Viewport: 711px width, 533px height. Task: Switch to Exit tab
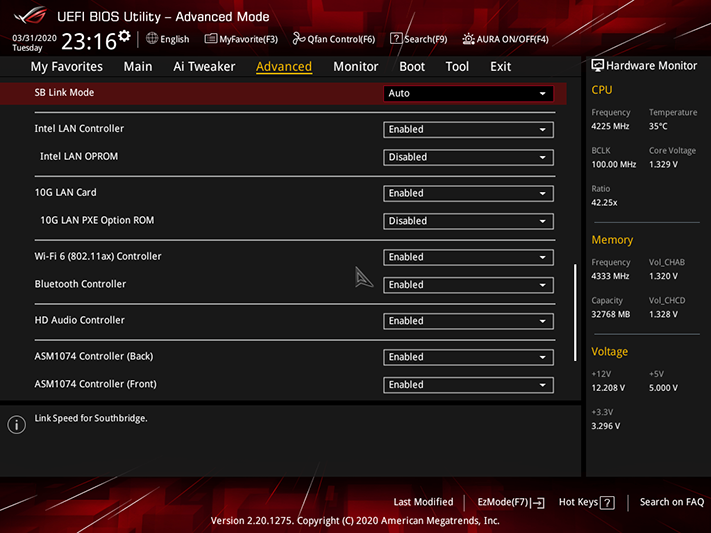tap(501, 67)
